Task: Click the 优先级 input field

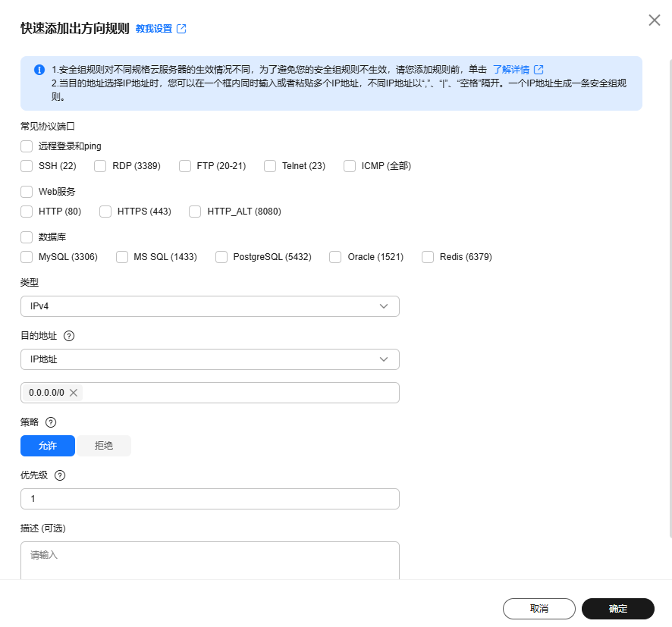Action: point(209,498)
